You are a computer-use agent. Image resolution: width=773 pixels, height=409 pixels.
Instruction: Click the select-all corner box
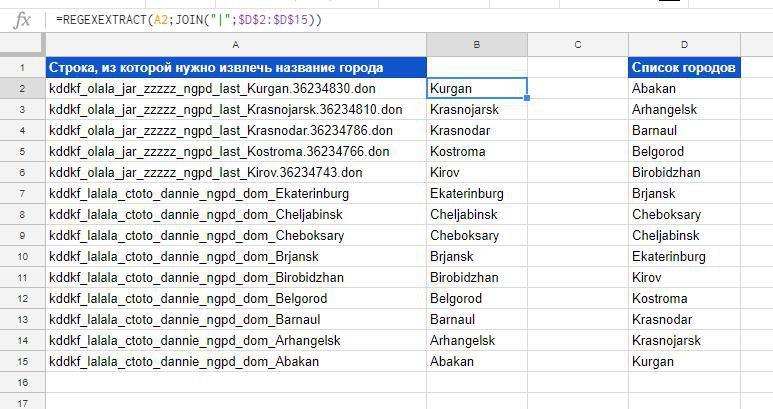[x=23, y=45]
